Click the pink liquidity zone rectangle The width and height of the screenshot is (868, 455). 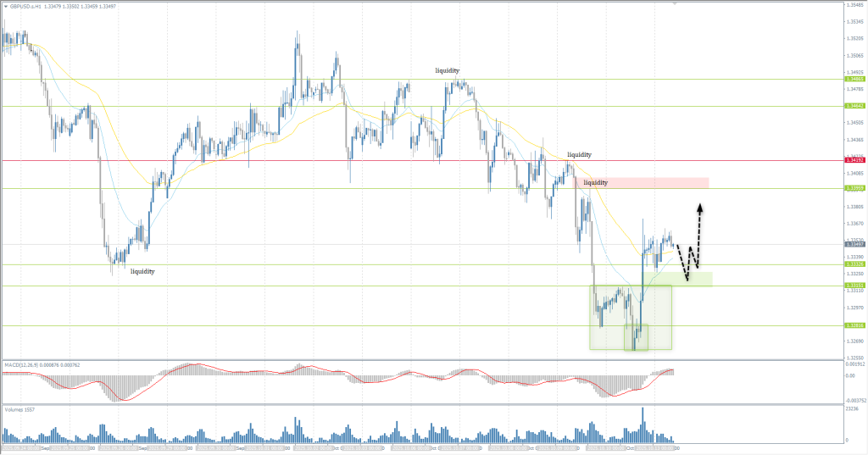click(x=642, y=182)
